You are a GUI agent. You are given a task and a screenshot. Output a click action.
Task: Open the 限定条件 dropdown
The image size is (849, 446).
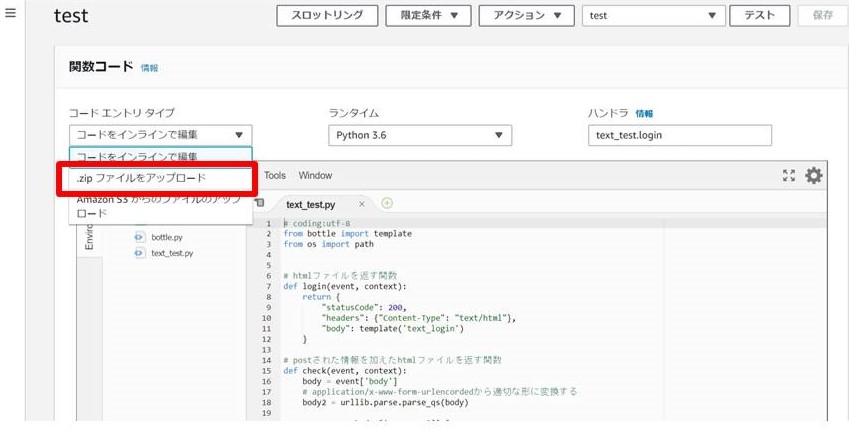point(428,16)
